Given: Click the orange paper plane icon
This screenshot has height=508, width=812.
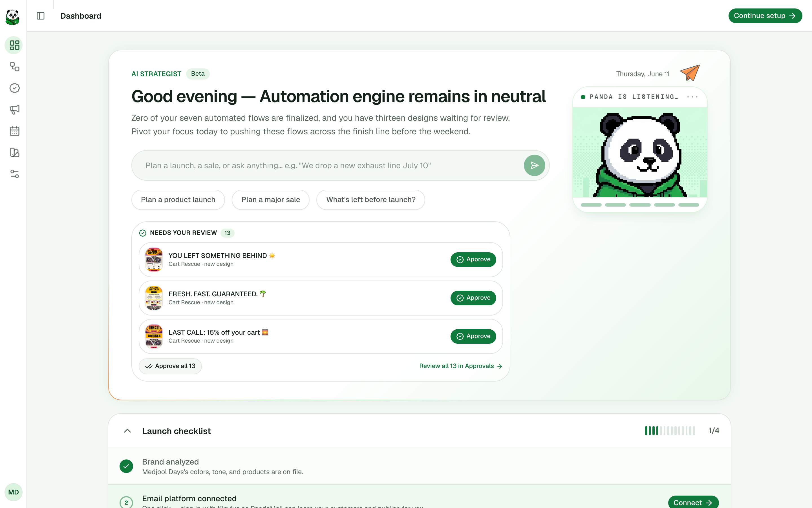Looking at the screenshot, I should [x=690, y=73].
